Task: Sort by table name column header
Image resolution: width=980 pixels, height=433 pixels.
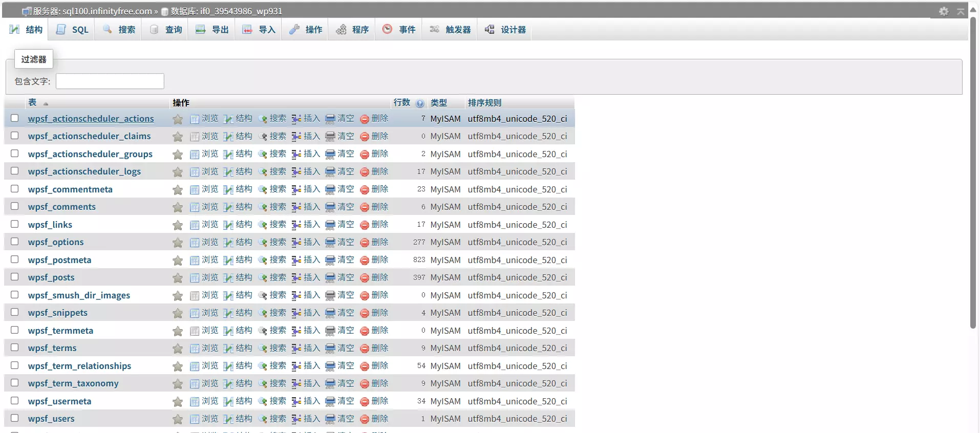Action: coord(32,102)
